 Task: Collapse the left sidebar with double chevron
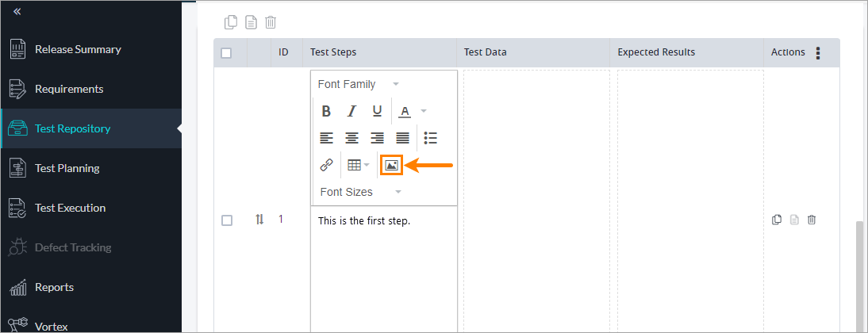pos(17,11)
